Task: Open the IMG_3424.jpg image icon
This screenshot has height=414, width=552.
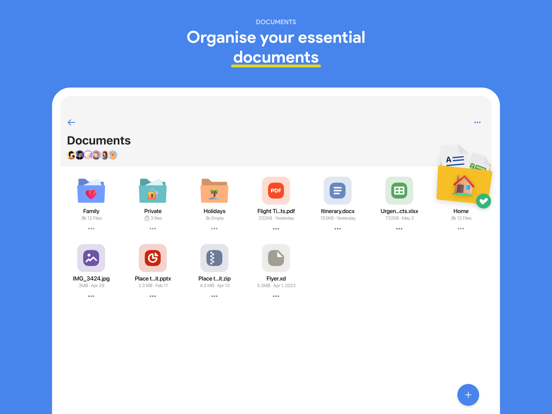Action: tap(91, 258)
